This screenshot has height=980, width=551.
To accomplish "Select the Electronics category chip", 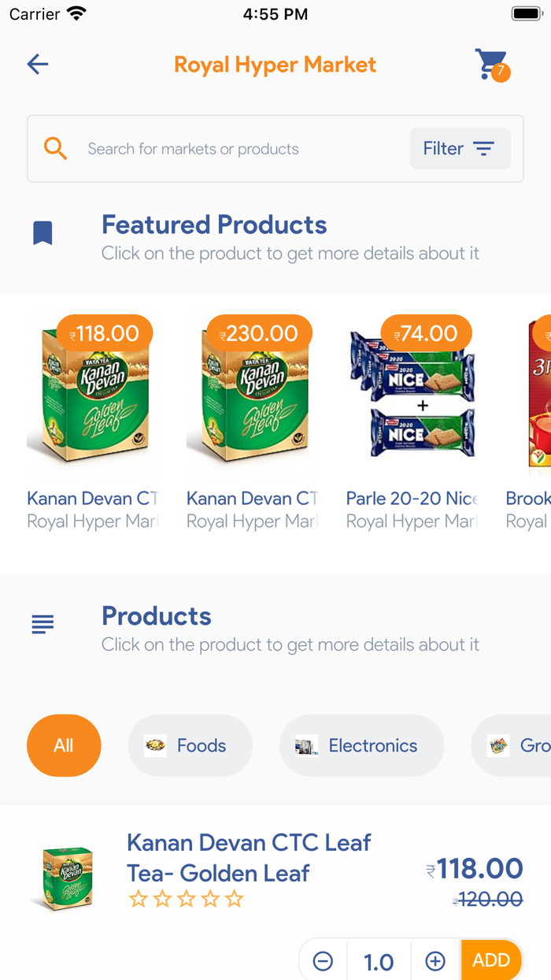I will [x=361, y=745].
